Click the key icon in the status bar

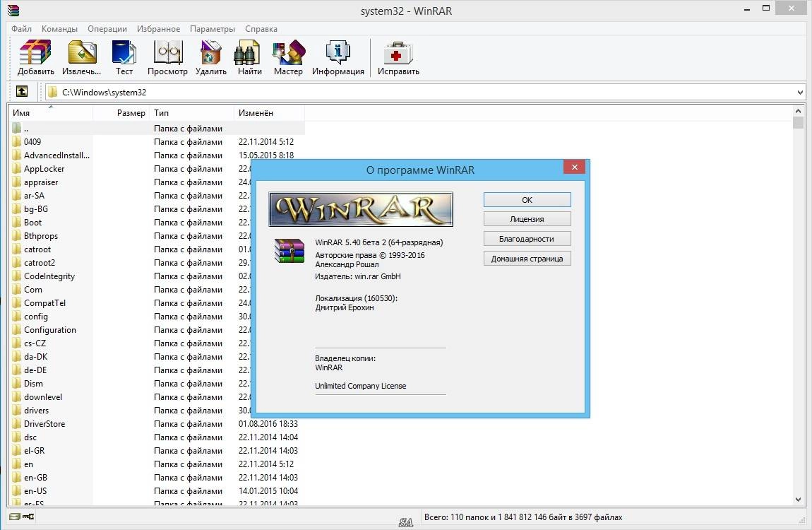28,517
